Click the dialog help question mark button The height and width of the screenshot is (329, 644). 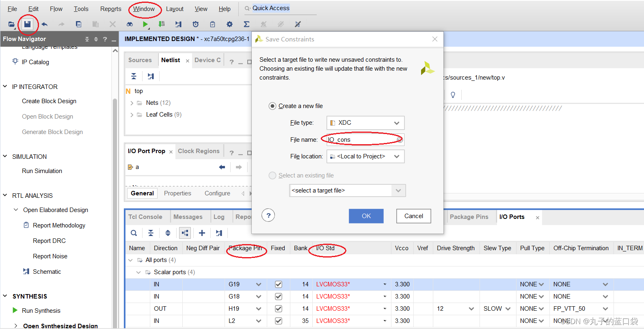click(x=268, y=215)
